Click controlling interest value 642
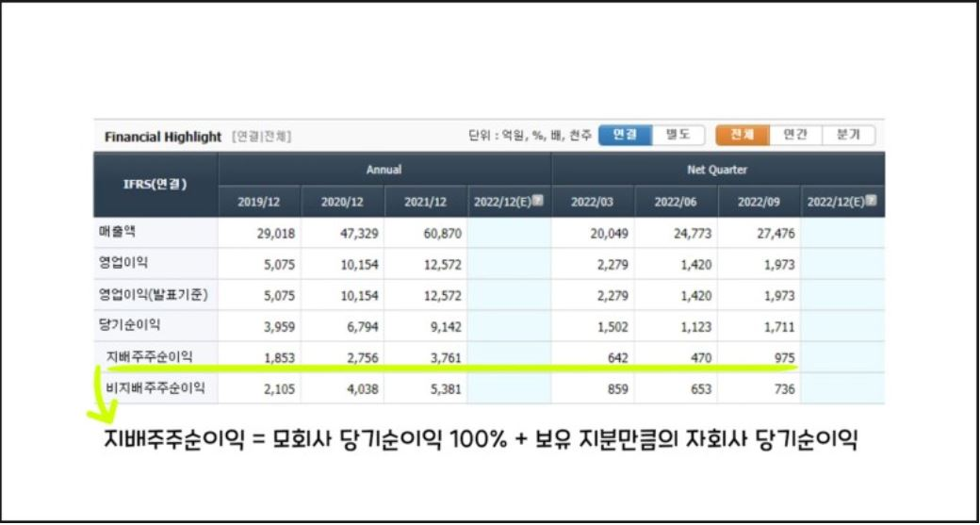980x525 pixels. [618, 359]
